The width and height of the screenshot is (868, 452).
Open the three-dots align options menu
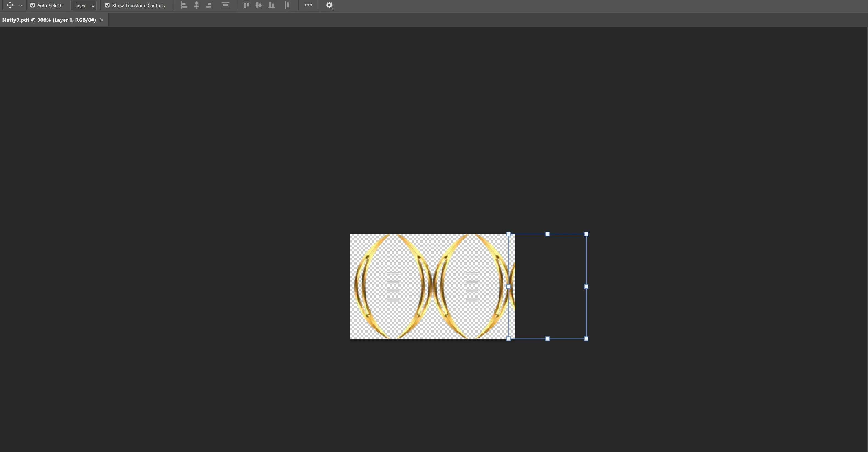tap(308, 5)
